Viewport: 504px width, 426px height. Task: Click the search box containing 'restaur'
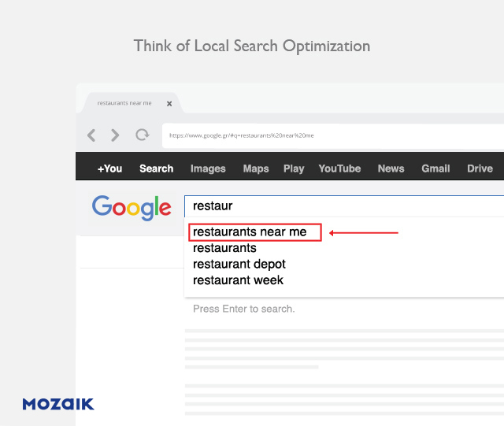344,206
